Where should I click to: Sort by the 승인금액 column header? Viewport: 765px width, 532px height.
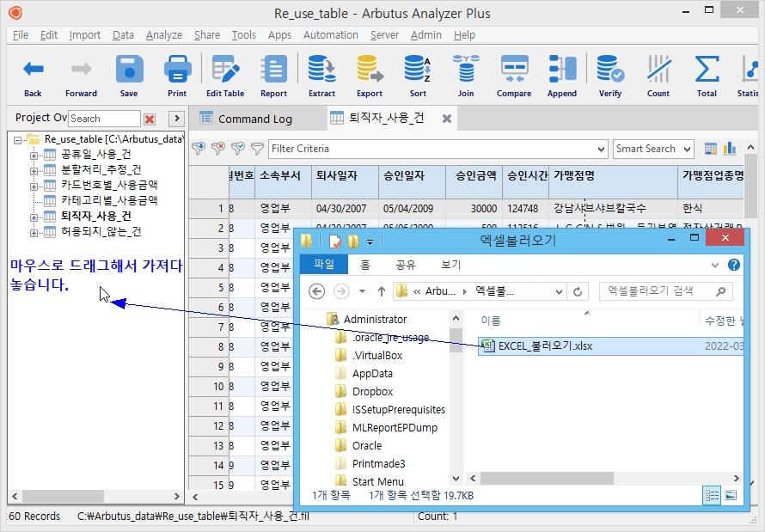474,181
